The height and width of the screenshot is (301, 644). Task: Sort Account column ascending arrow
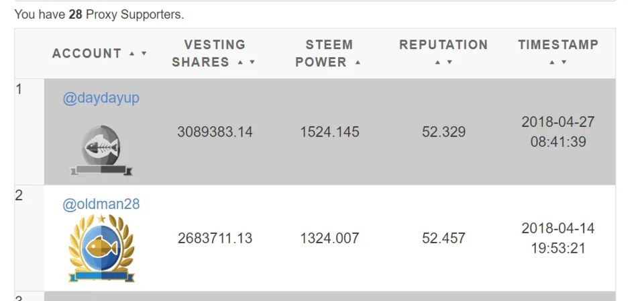132,54
